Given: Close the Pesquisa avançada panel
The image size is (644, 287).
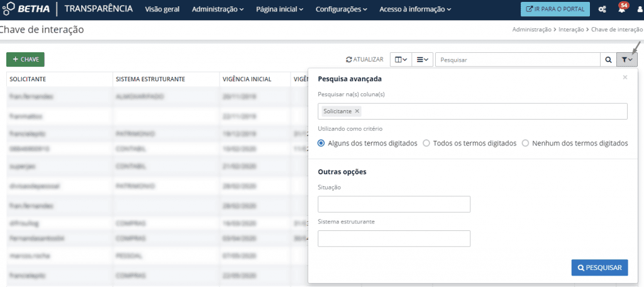Looking at the screenshot, I should tap(625, 77).
